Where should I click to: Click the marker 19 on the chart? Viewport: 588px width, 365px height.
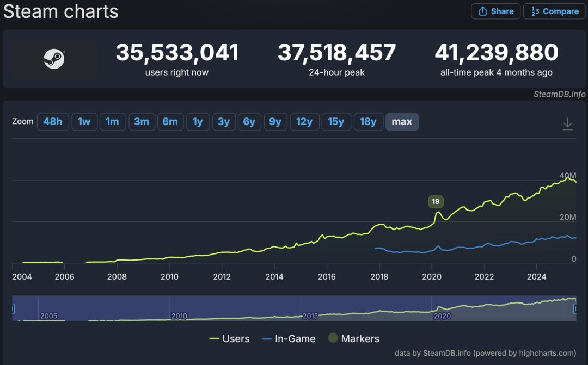coord(436,201)
